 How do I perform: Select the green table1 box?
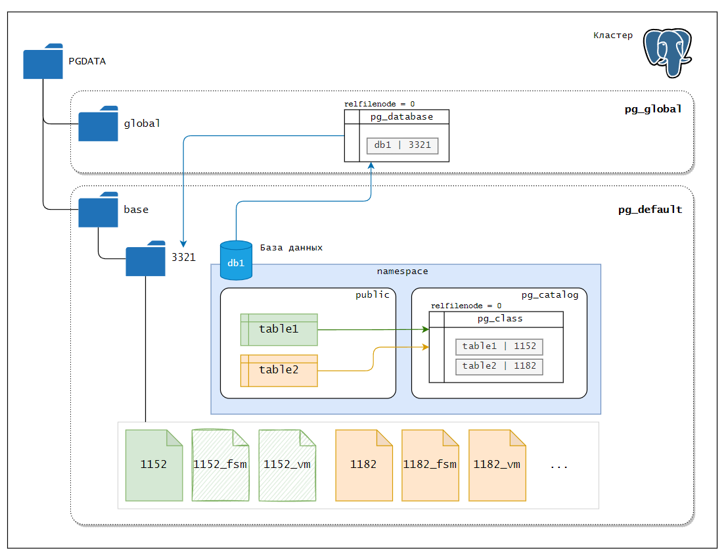point(279,329)
